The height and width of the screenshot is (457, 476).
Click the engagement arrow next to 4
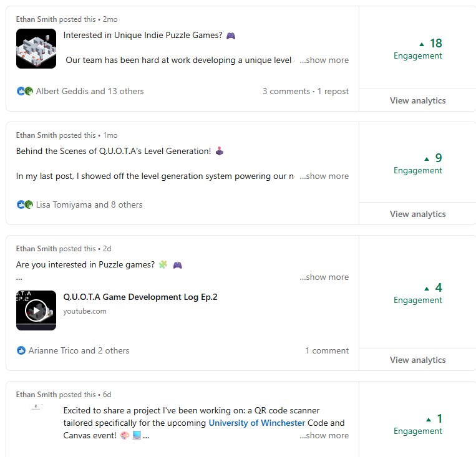point(427,289)
